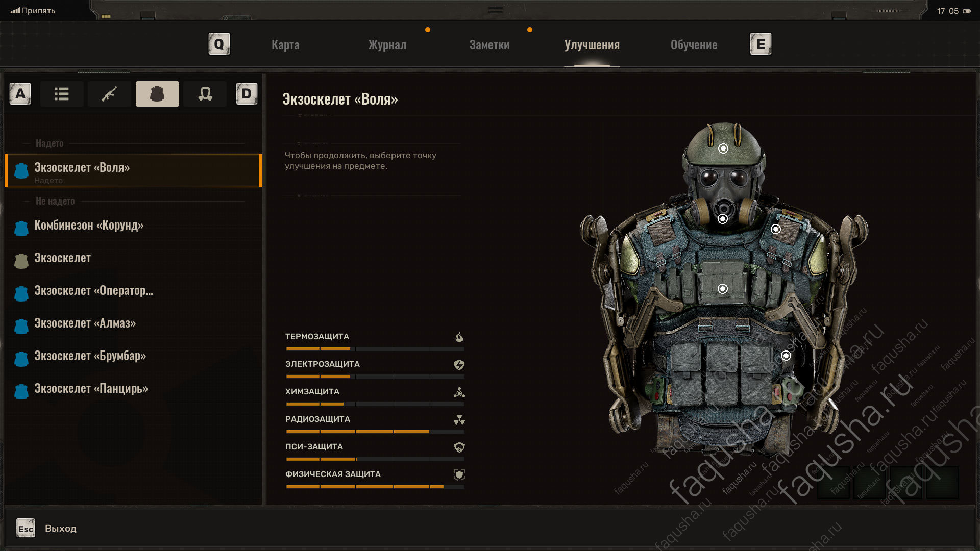980x551 pixels.
Task: Select equipped Экзоскелет «Воля» in the list
Action: coord(133,171)
